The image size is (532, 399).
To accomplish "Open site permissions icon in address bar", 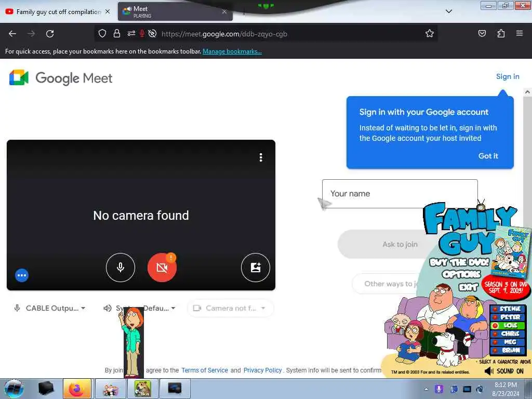I will pyautogui.click(x=131, y=33).
